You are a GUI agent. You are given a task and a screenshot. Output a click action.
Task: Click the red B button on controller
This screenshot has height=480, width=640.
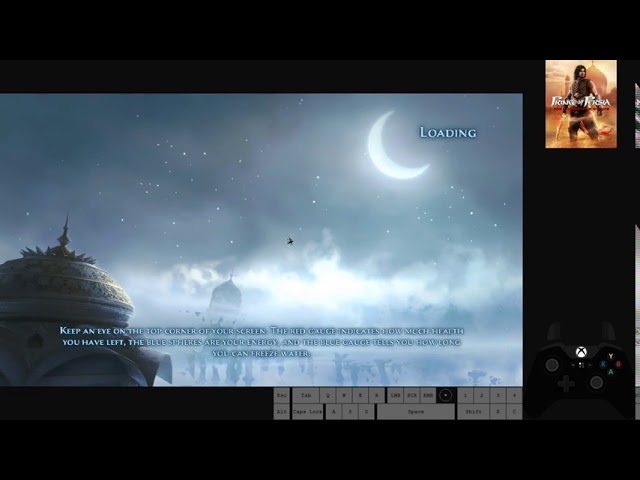coord(618,364)
